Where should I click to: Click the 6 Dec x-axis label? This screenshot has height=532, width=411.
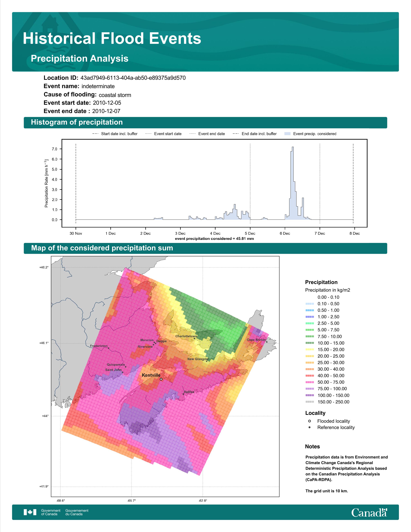click(x=285, y=233)
